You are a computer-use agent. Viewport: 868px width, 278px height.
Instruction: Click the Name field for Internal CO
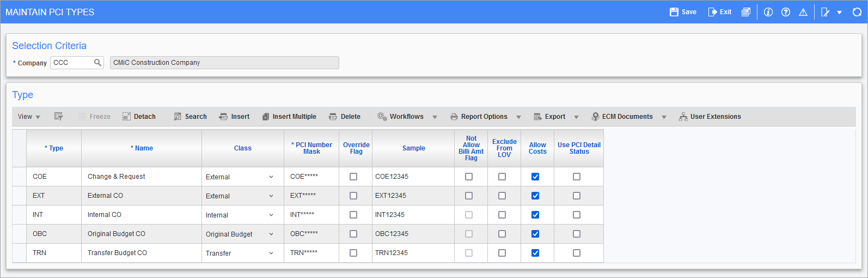click(140, 215)
